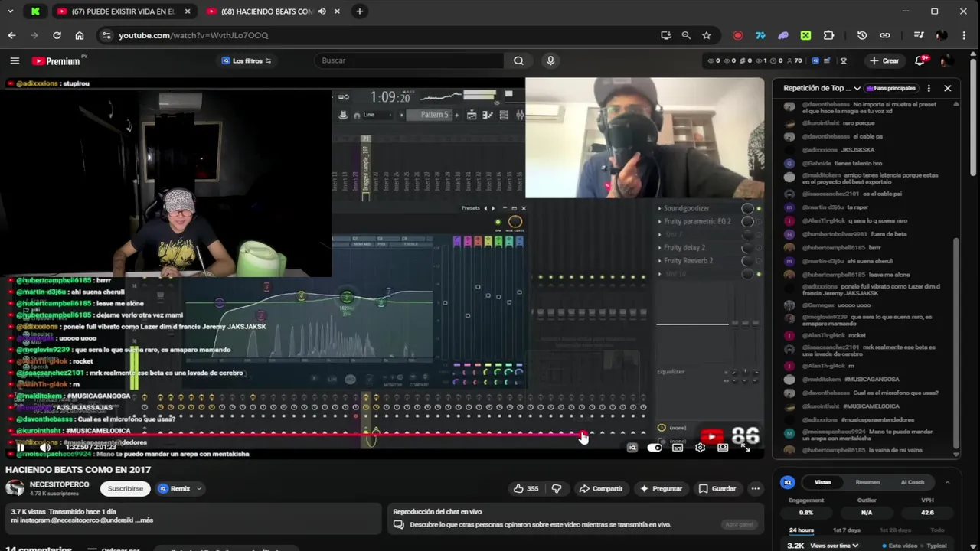The image size is (980, 551).
Task: Click the green dice extension icon
Action: pyautogui.click(x=805, y=35)
